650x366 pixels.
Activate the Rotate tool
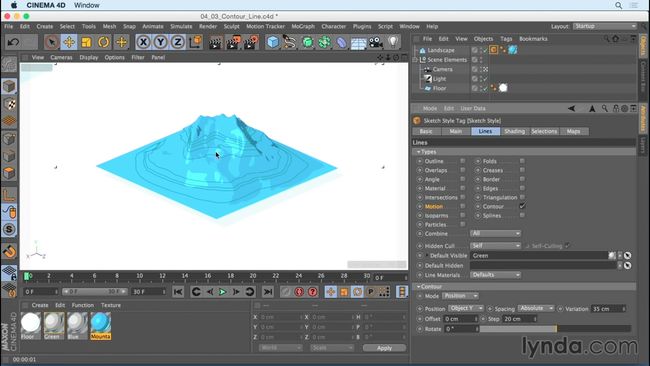coord(104,42)
